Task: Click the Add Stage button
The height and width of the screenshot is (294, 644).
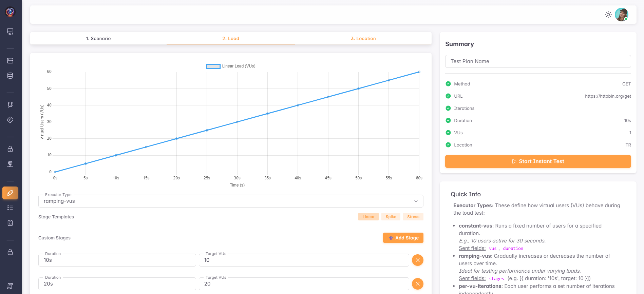Action: 403,238
